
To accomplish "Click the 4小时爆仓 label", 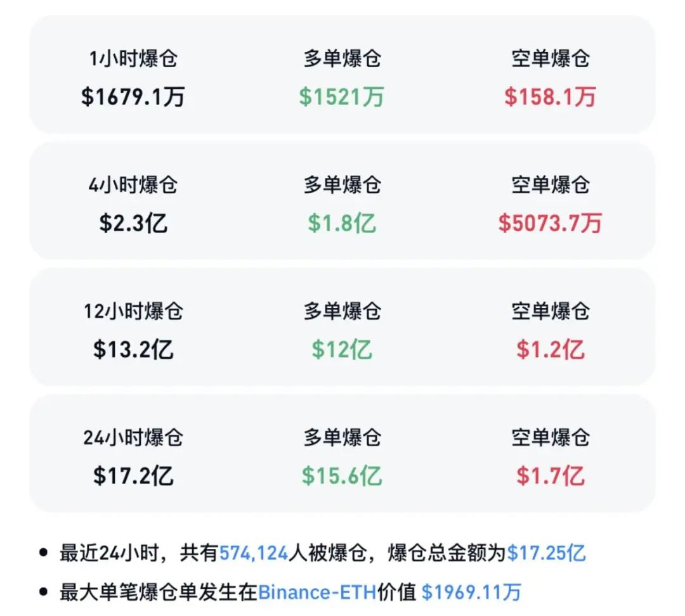I will click(x=133, y=185).
